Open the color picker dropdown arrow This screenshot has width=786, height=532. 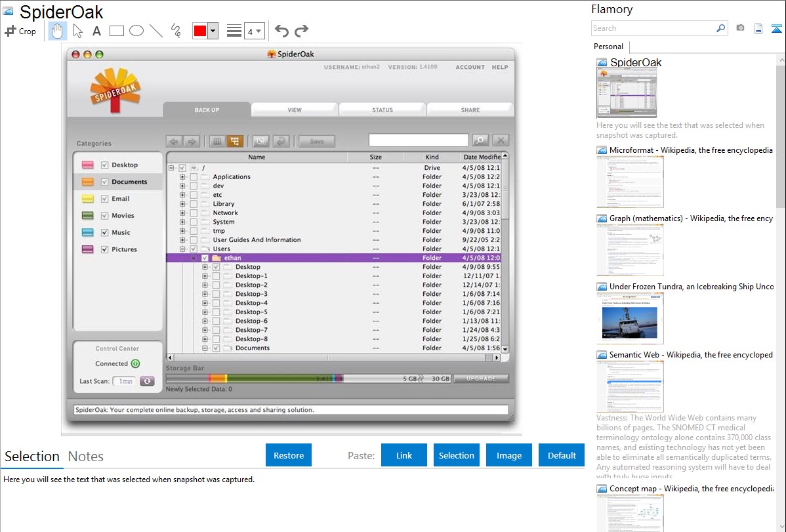[213, 31]
